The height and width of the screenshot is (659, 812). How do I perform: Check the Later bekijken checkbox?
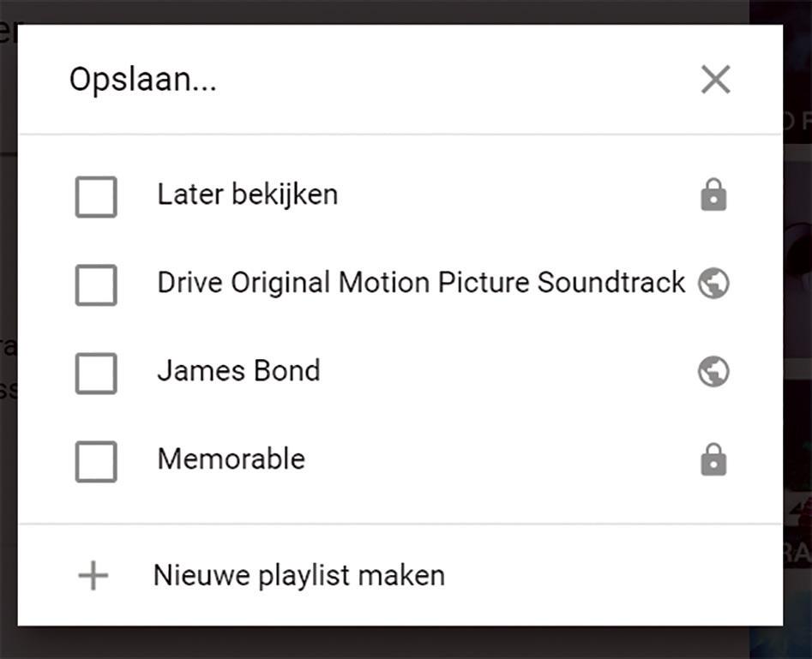(96, 197)
